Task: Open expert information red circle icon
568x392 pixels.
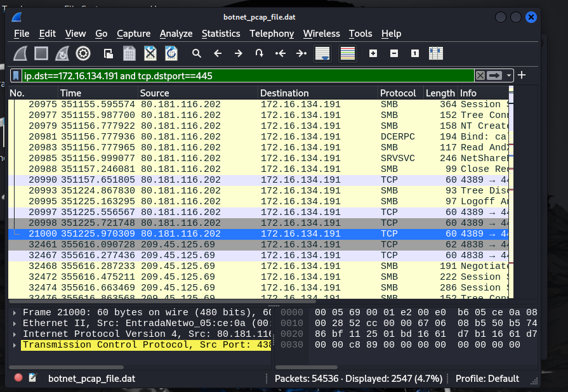Action: 18,378
